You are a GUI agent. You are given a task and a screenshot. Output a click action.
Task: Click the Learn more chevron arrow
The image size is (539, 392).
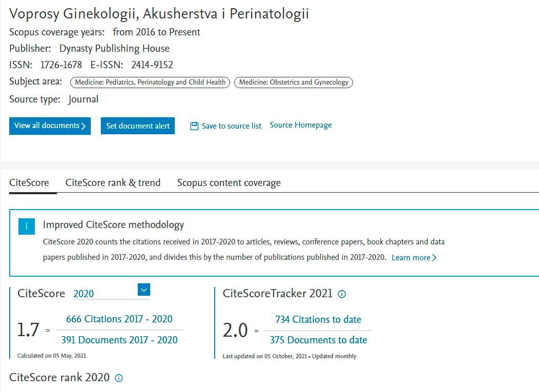tap(434, 258)
